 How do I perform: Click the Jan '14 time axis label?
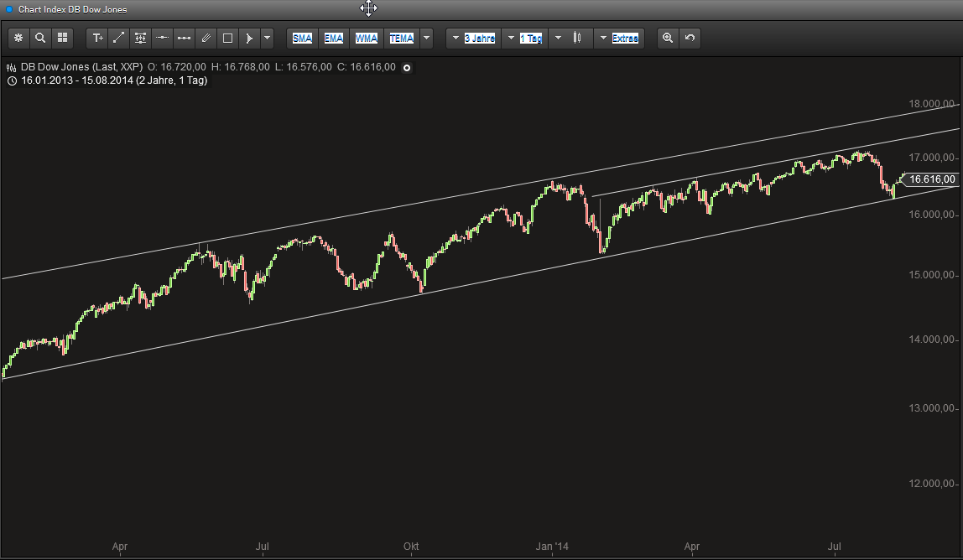[x=552, y=546]
